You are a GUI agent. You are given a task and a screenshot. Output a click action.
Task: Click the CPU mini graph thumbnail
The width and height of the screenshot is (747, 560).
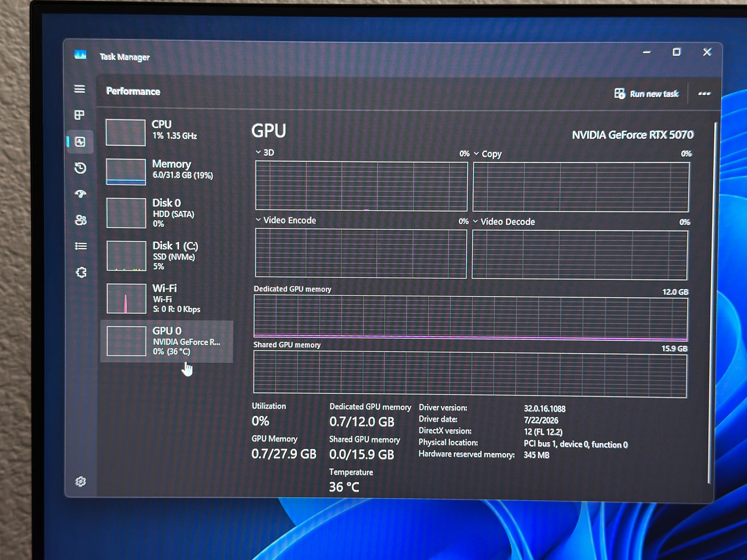pyautogui.click(x=125, y=133)
